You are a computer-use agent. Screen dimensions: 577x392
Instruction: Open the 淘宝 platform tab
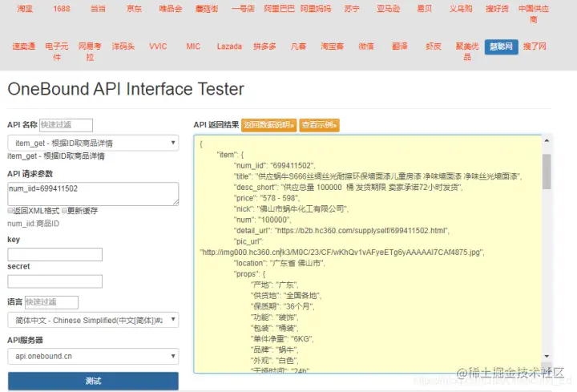click(x=25, y=9)
